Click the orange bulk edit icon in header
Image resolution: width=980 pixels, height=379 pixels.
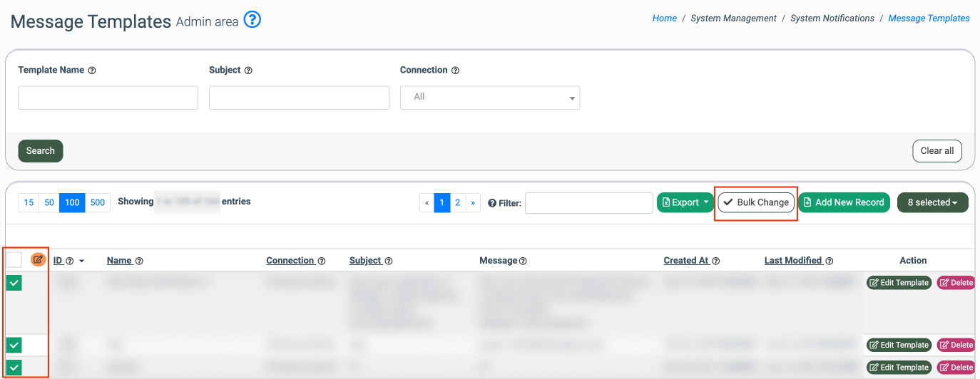coord(38,259)
